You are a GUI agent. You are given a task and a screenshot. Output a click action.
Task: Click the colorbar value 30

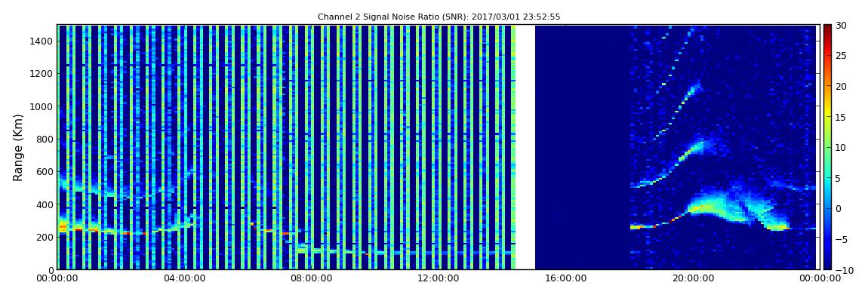pos(841,26)
